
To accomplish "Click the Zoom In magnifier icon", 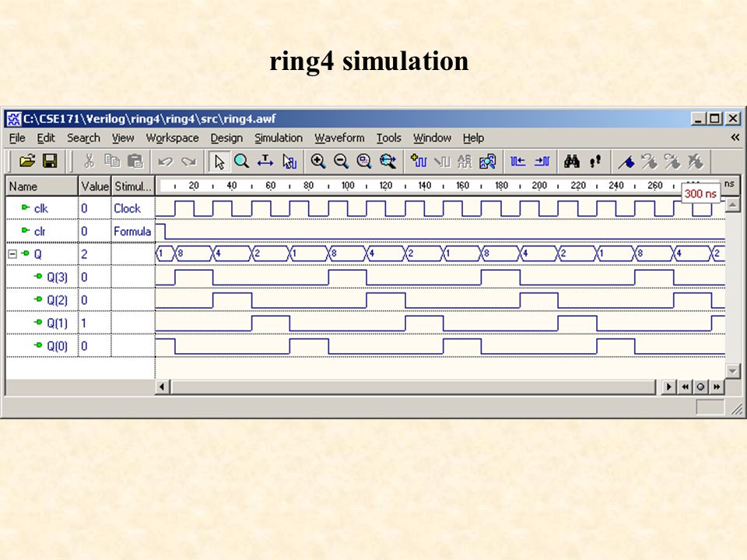I will pyautogui.click(x=317, y=162).
